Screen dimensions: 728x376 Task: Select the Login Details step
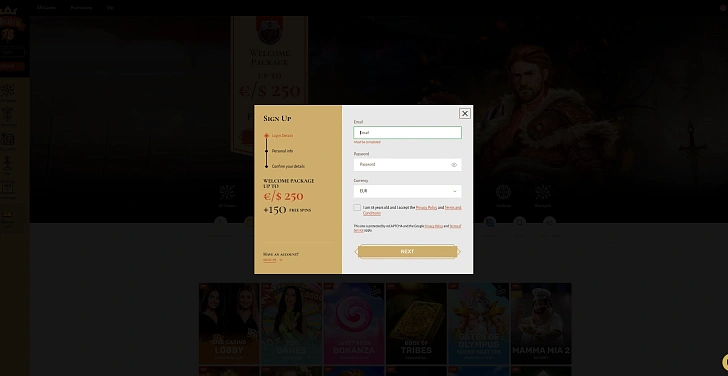pyautogui.click(x=282, y=136)
